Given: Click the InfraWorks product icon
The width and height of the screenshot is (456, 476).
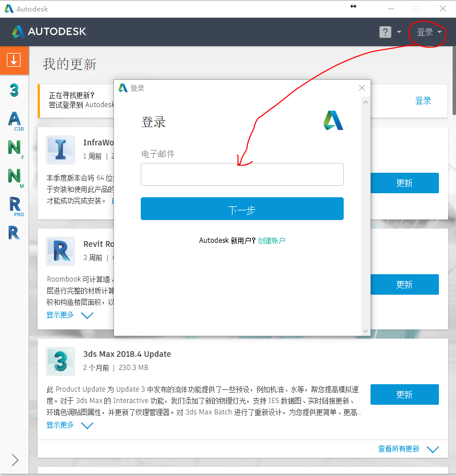Looking at the screenshot, I should point(60,150).
